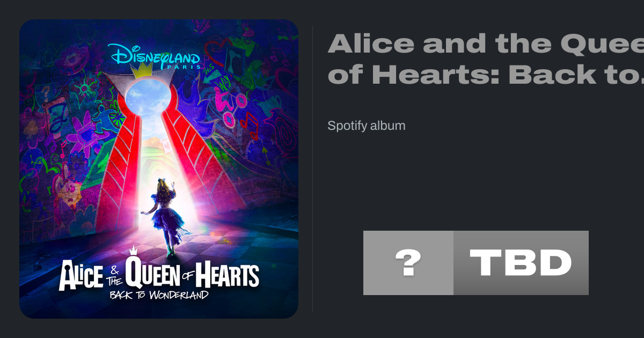Click the 'Spotify album' label
The width and height of the screenshot is (644, 338).
coord(367,126)
